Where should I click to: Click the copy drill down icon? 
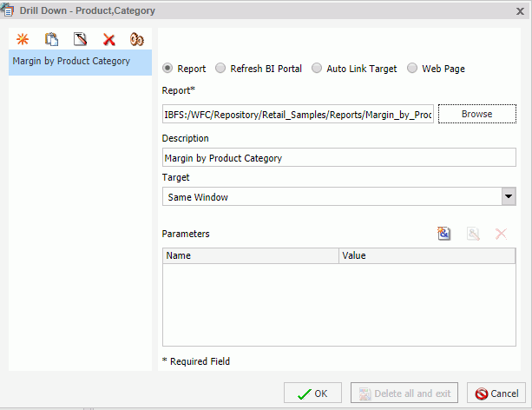[x=51, y=39]
